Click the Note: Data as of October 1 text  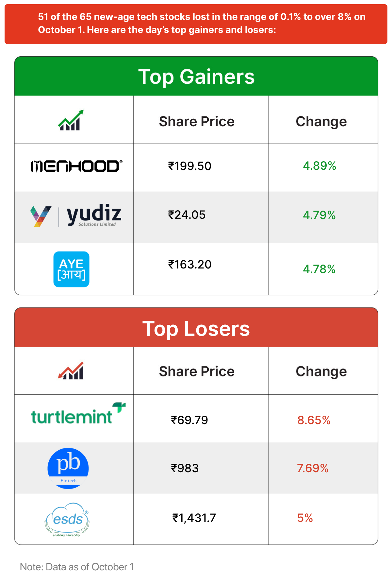pos(77,567)
